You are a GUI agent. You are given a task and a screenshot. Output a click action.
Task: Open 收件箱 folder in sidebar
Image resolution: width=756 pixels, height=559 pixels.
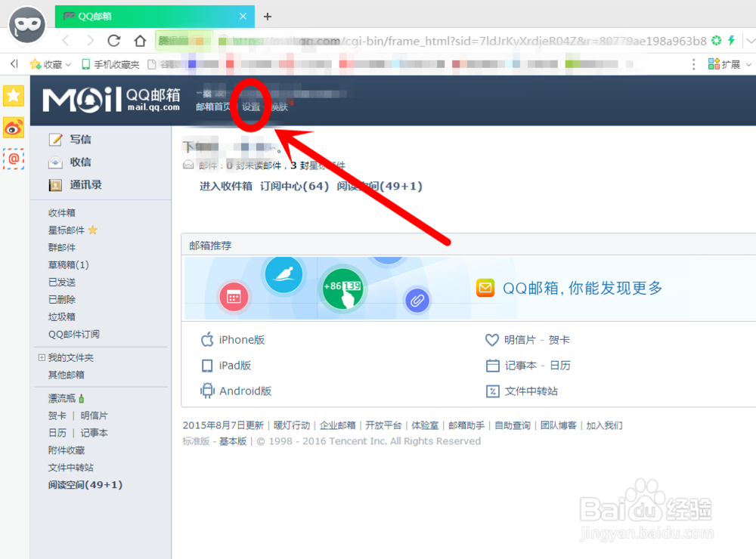[x=62, y=212]
